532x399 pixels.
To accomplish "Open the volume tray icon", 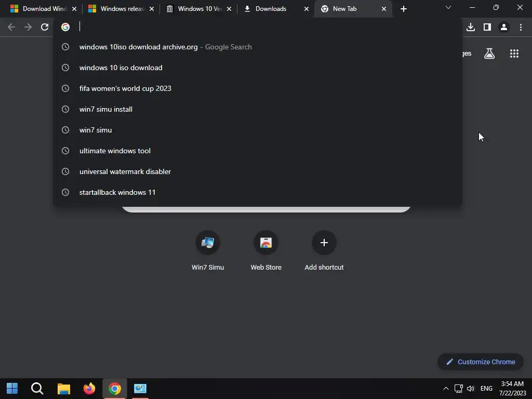I will click(471, 389).
